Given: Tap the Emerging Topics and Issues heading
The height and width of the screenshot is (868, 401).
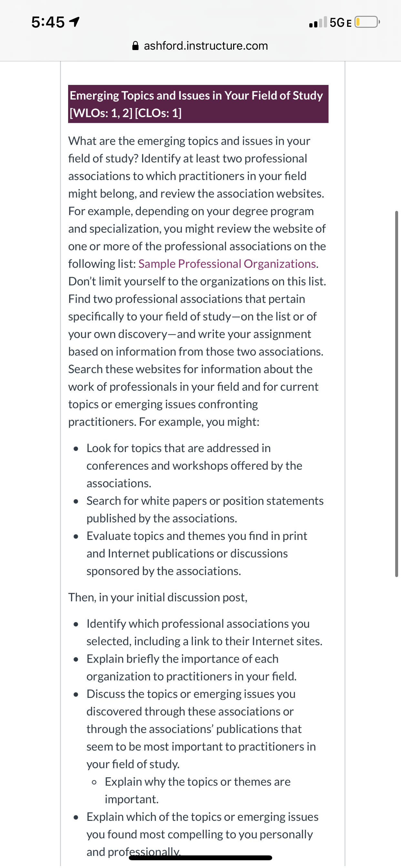Looking at the screenshot, I should pyautogui.click(x=196, y=95).
